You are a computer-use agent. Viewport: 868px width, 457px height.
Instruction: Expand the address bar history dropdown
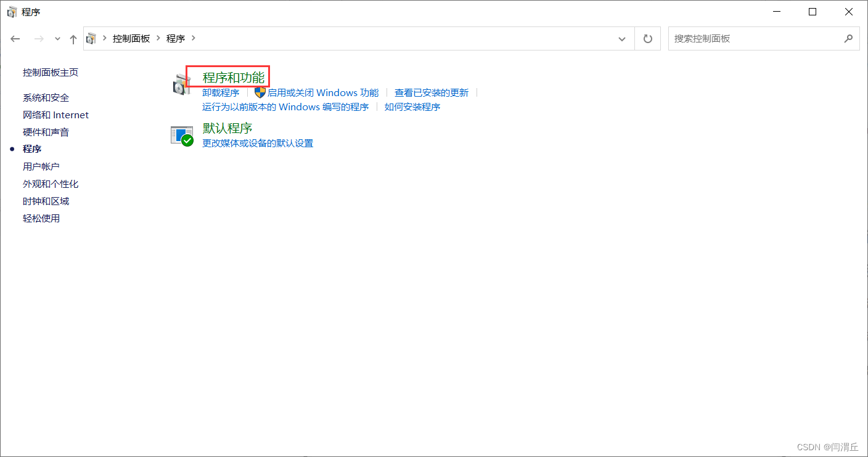(x=622, y=39)
